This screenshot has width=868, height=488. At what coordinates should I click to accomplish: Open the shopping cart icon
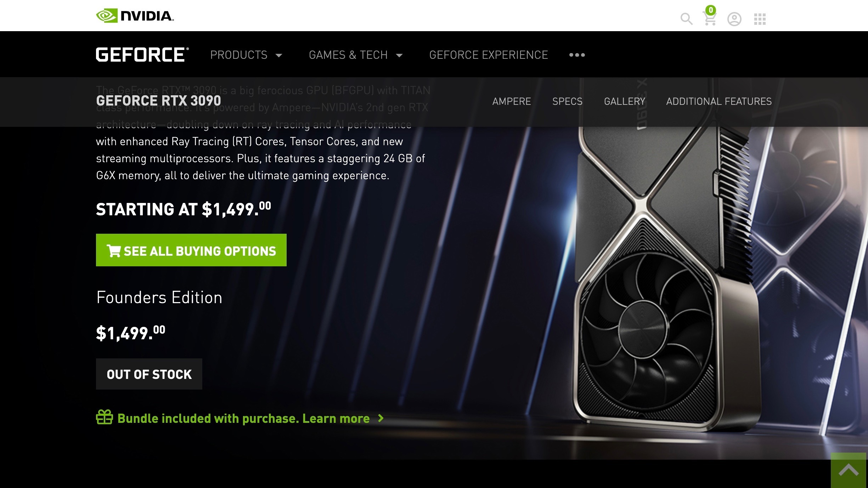point(710,17)
